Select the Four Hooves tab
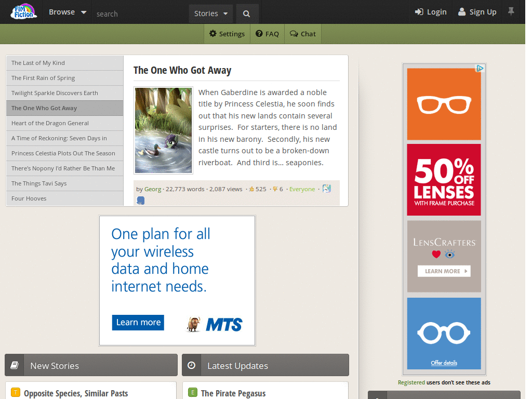The height and width of the screenshot is (399, 532). [x=65, y=198]
